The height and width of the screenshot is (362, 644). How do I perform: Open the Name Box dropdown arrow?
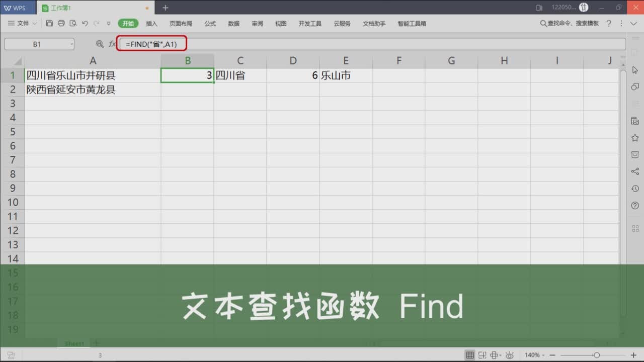click(72, 44)
